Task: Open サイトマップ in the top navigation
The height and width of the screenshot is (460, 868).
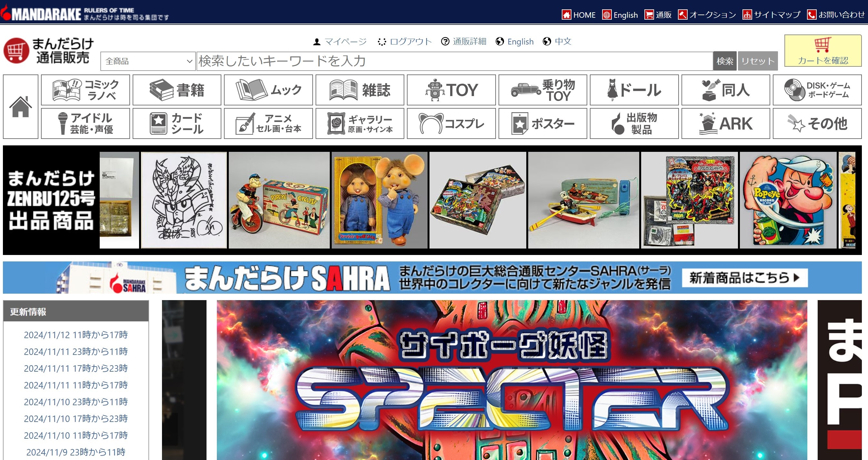Action: [772, 15]
